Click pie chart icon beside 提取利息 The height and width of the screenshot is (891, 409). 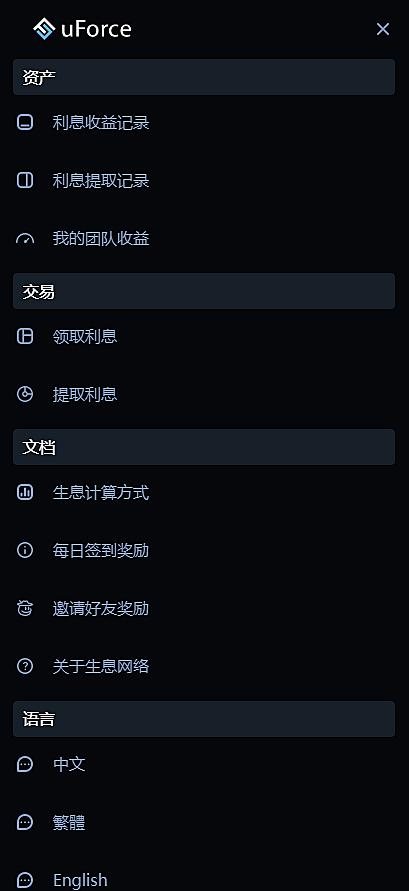point(25,394)
